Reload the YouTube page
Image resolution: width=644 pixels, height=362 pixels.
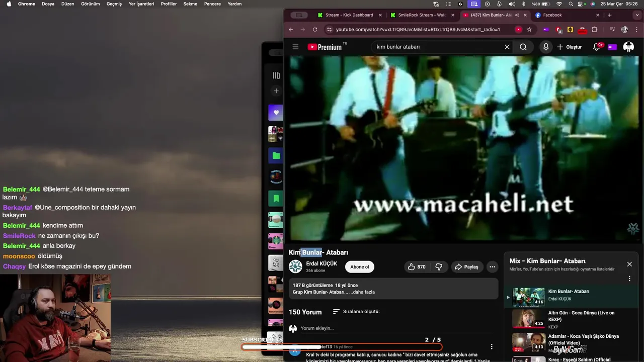[315, 29]
